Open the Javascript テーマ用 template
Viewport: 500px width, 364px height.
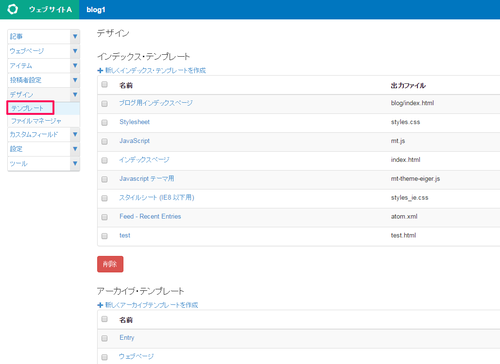pyautogui.click(x=147, y=179)
